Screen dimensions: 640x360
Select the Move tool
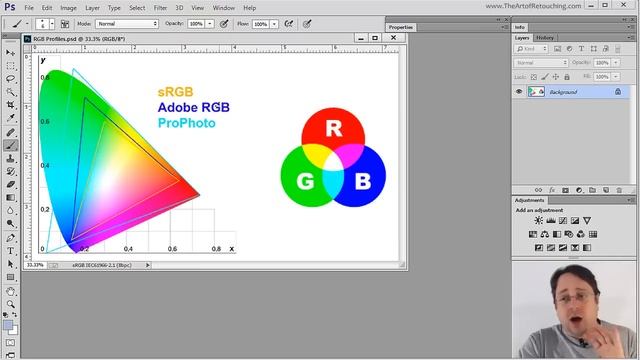coord(11,53)
